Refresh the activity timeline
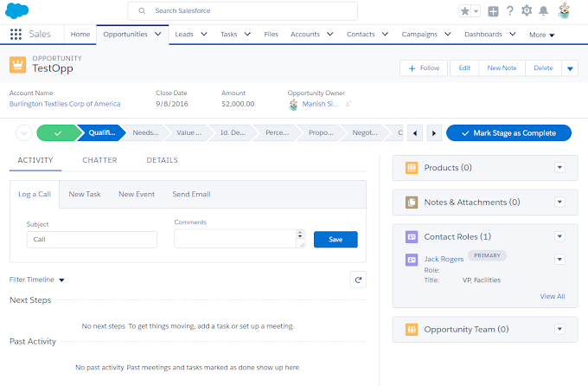 (358, 280)
